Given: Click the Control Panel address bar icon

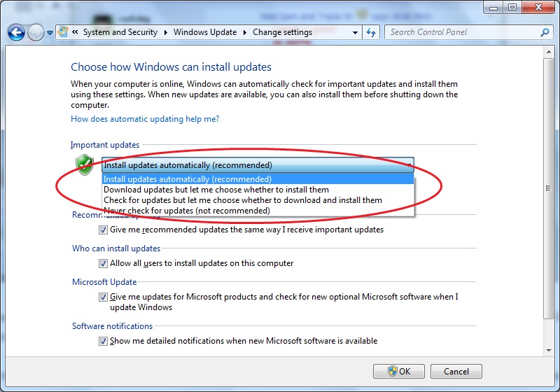Looking at the screenshot, I should click(63, 32).
